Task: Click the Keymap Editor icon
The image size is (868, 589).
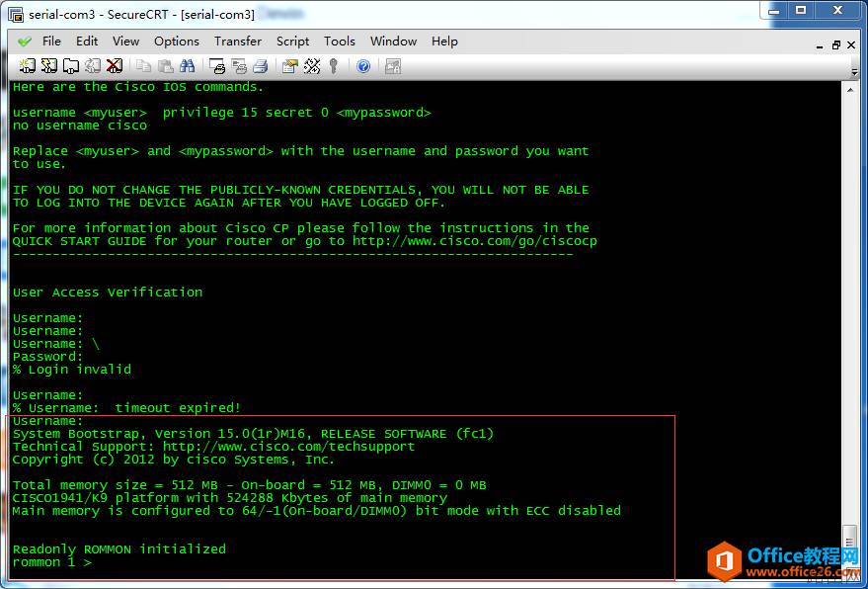Action: tap(312, 66)
